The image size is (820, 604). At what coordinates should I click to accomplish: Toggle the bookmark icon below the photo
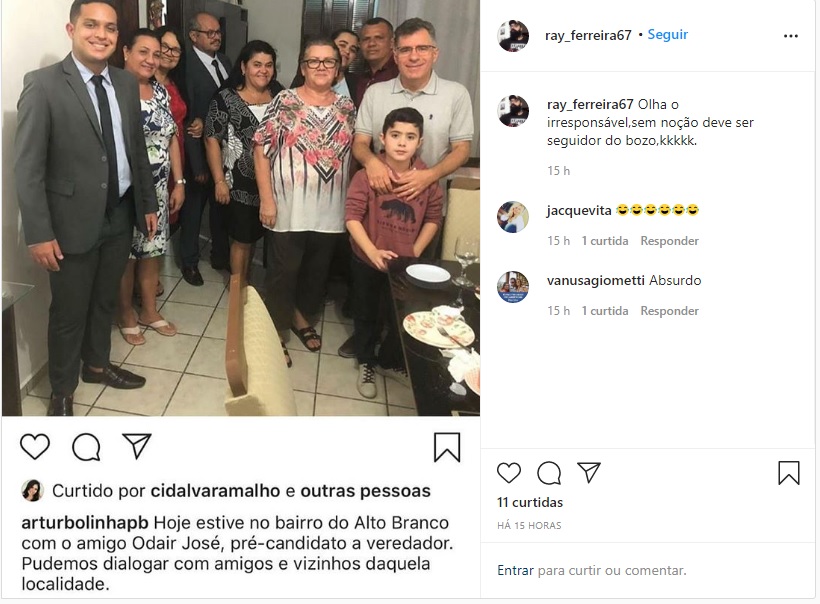pyautogui.click(x=447, y=447)
